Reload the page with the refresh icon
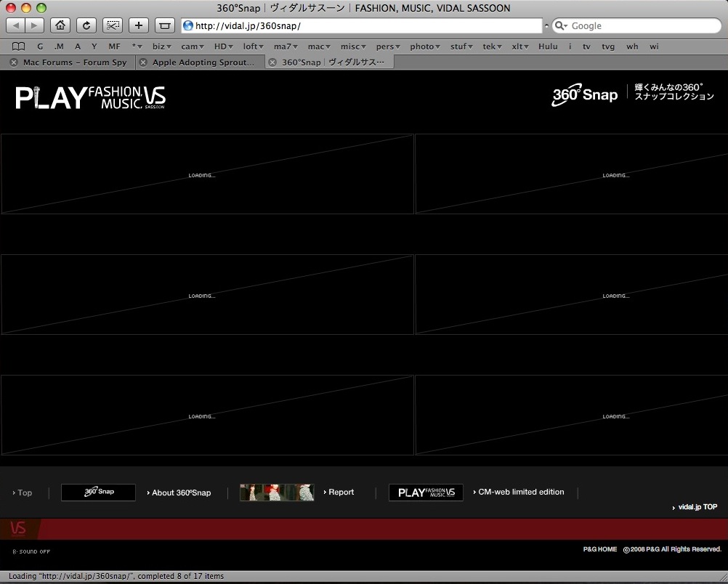728x584 pixels. tap(86, 25)
